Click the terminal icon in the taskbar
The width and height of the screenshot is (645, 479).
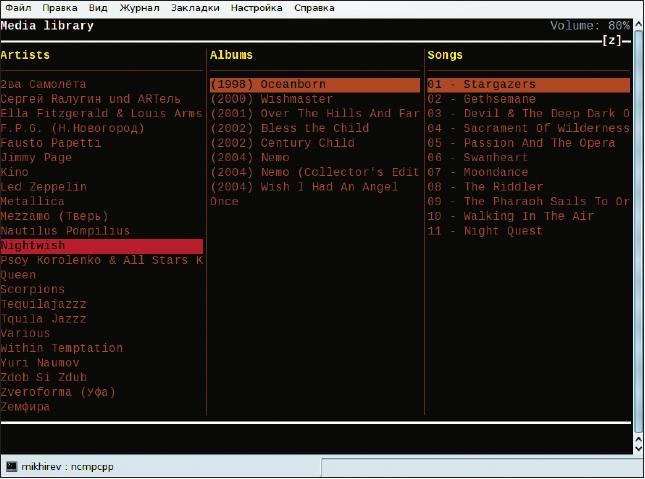click(11, 466)
